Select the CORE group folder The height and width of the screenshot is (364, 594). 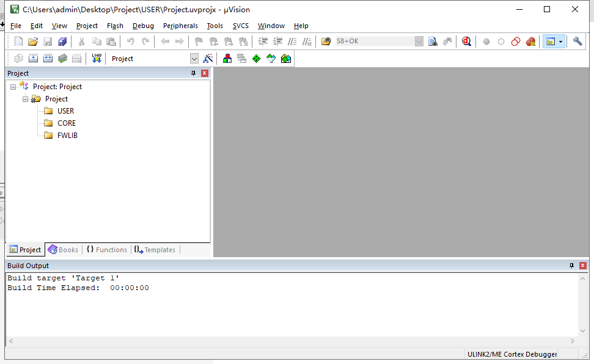pyautogui.click(x=67, y=123)
